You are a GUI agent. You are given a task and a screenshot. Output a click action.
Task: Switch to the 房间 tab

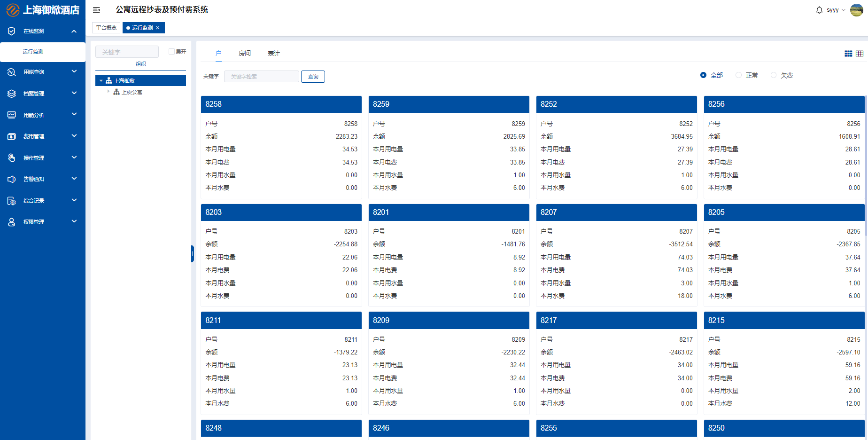point(245,53)
